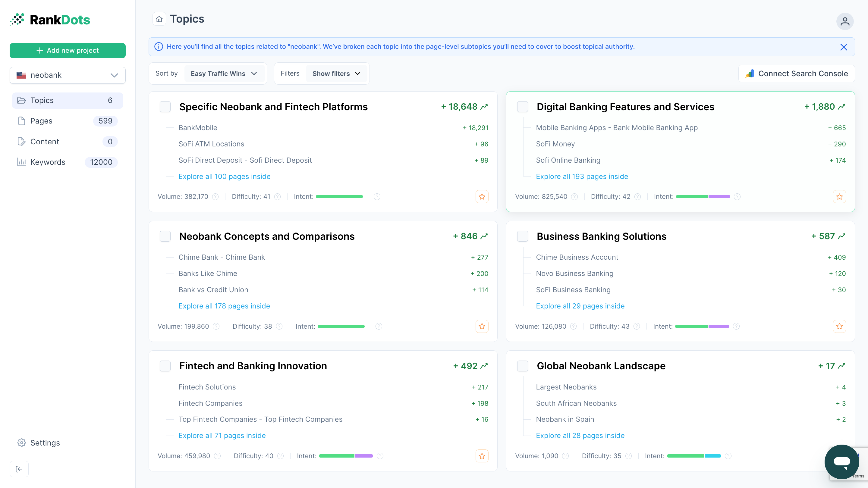Select the Digital Banking Features and Services checkbox

click(x=522, y=107)
